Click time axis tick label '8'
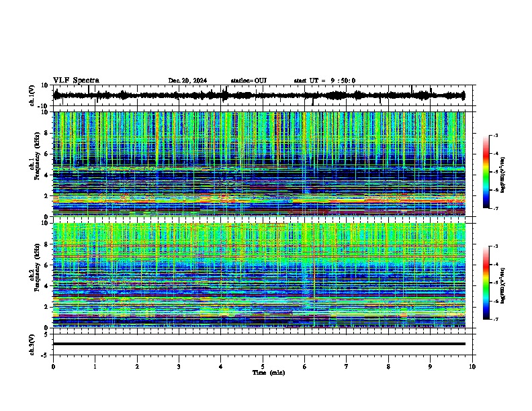The image size is (532, 411). point(388,367)
